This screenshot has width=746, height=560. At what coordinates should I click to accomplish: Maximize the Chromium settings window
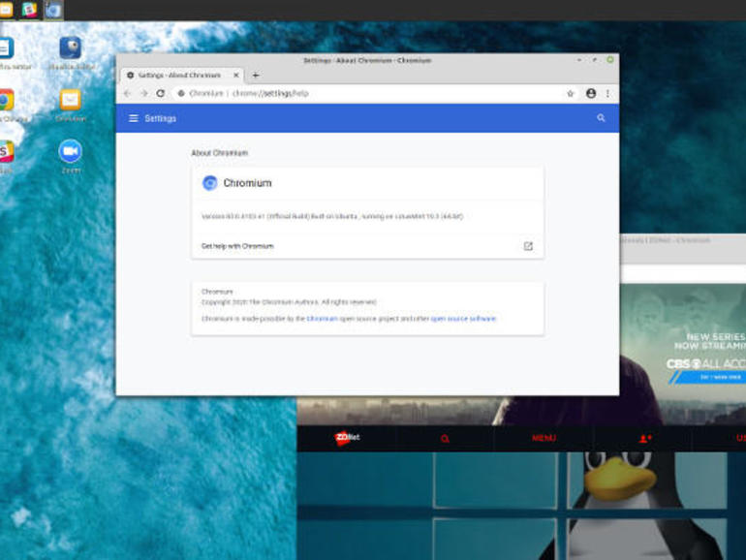pyautogui.click(x=595, y=60)
